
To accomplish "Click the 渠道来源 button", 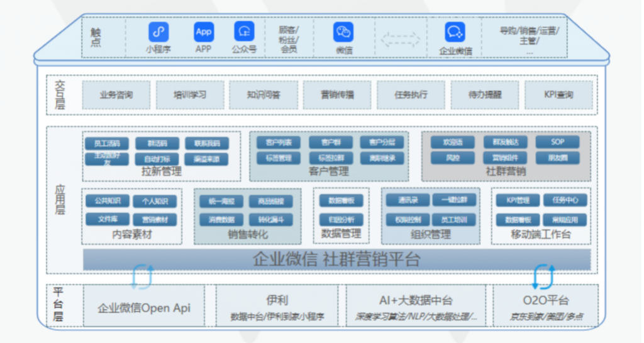I will click(x=206, y=159).
